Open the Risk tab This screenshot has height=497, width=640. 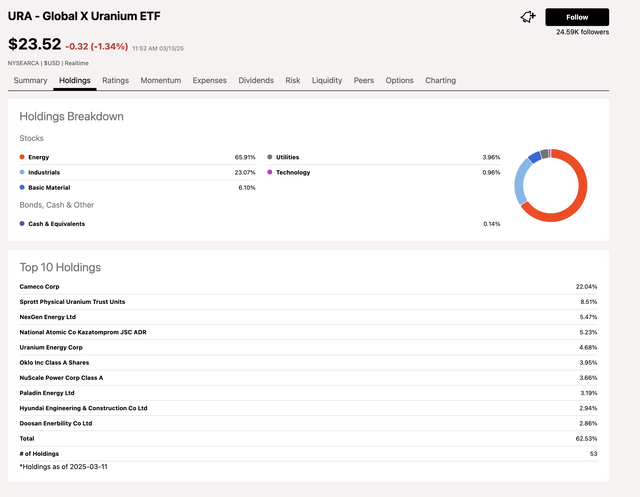[293, 80]
